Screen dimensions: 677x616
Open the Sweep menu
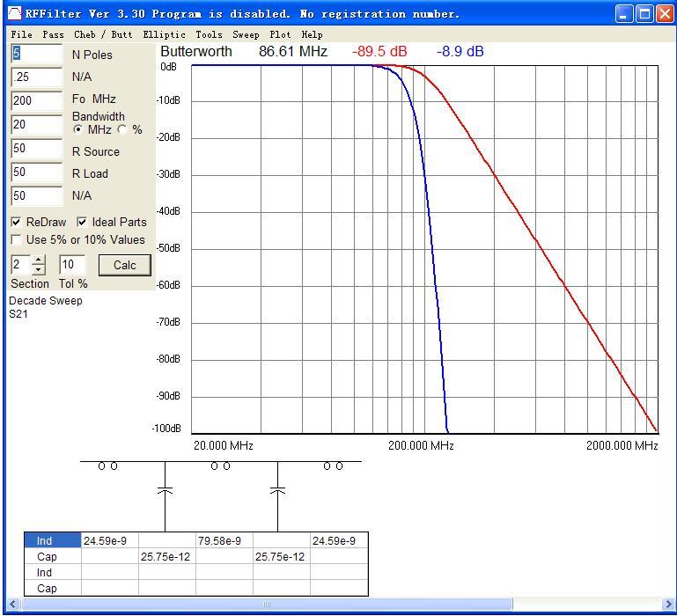click(x=246, y=34)
